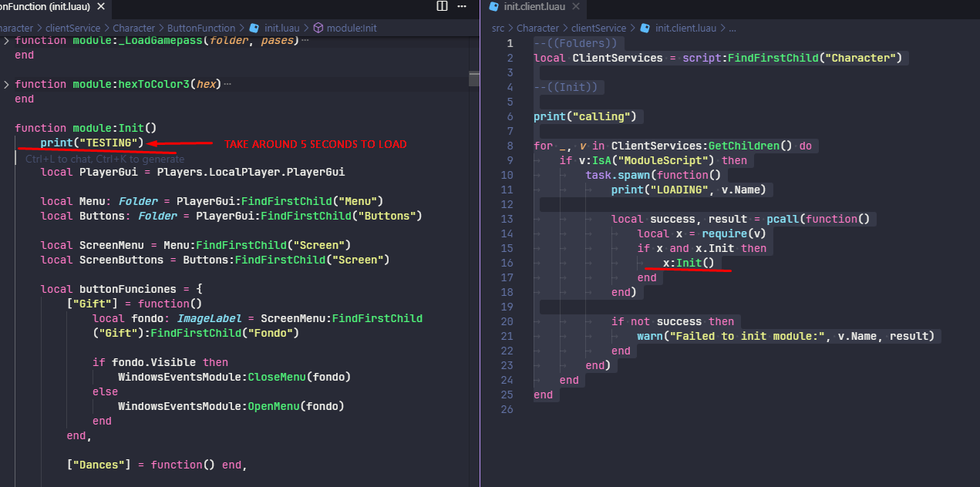Click the trailing ellipsis breadcrumb in right pane
This screenshot has width=980, height=487.
tap(732, 28)
